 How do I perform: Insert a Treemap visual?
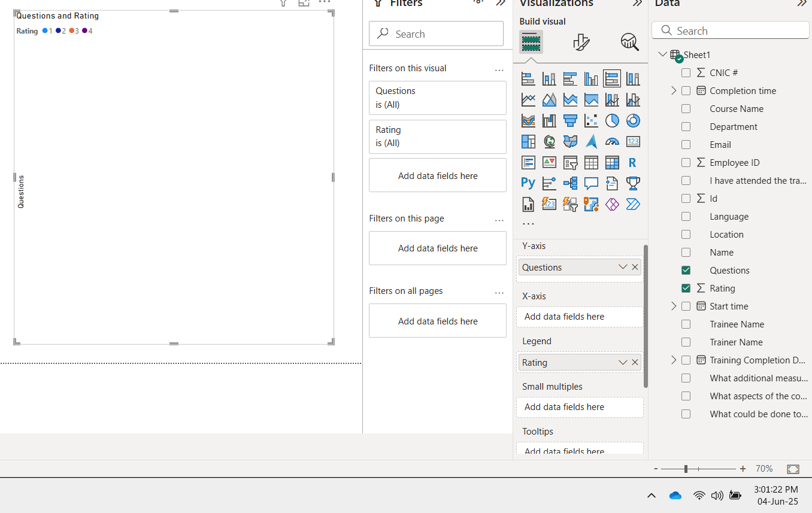[528, 141]
